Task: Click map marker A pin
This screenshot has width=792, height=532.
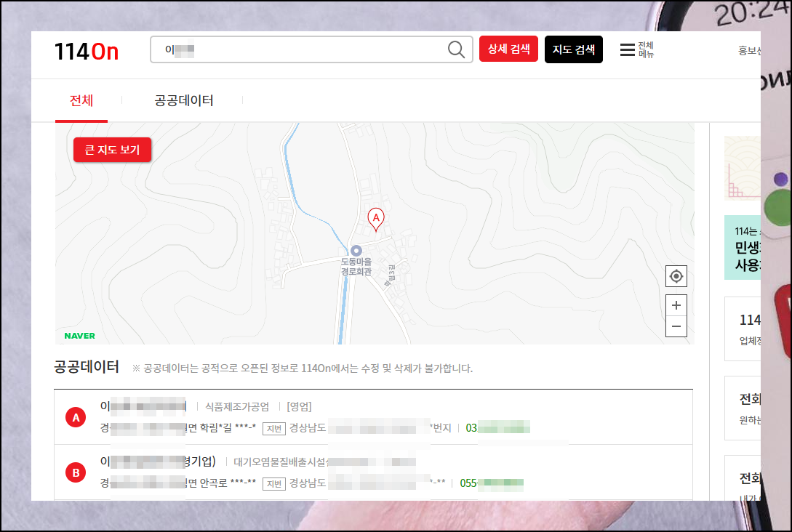Action: (376, 219)
